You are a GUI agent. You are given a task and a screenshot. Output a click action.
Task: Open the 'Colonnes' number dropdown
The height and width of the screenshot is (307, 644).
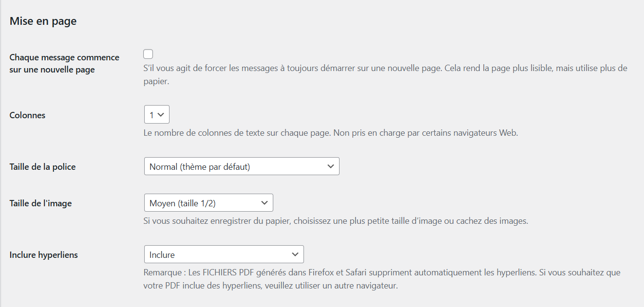pos(156,114)
